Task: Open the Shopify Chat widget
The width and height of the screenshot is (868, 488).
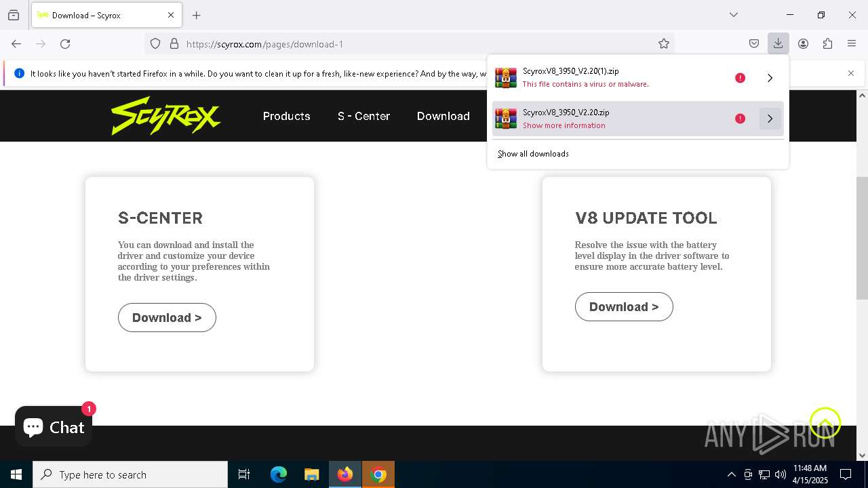Action: (54, 427)
